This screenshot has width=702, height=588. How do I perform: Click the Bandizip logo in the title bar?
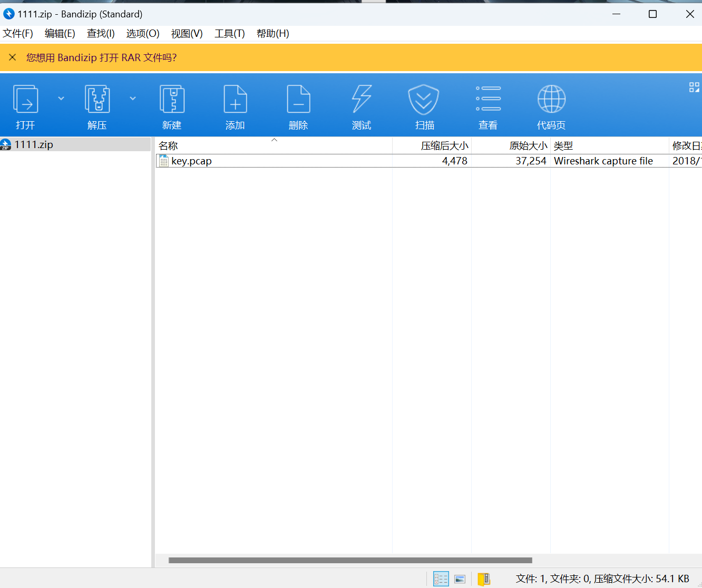coord(9,14)
